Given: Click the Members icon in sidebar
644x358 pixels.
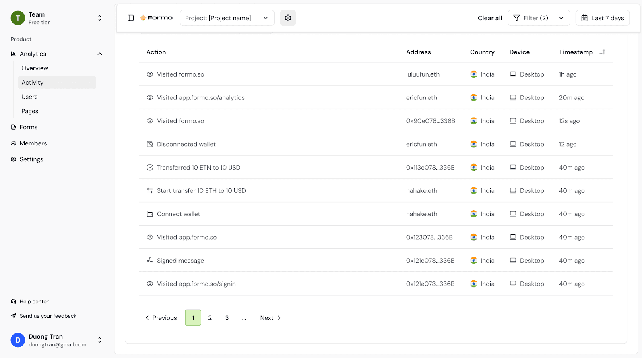Looking at the screenshot, I should 13,143.
